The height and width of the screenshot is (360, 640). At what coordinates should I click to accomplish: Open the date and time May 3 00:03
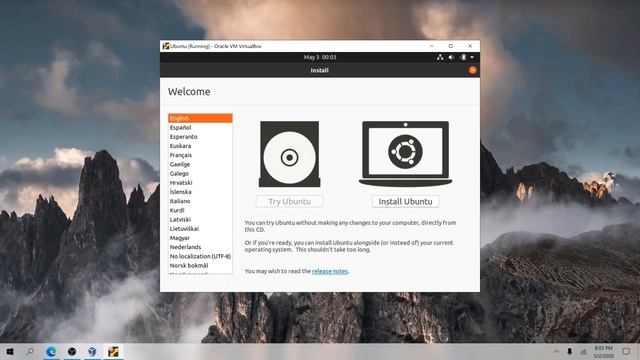click(x=320, y=58)
